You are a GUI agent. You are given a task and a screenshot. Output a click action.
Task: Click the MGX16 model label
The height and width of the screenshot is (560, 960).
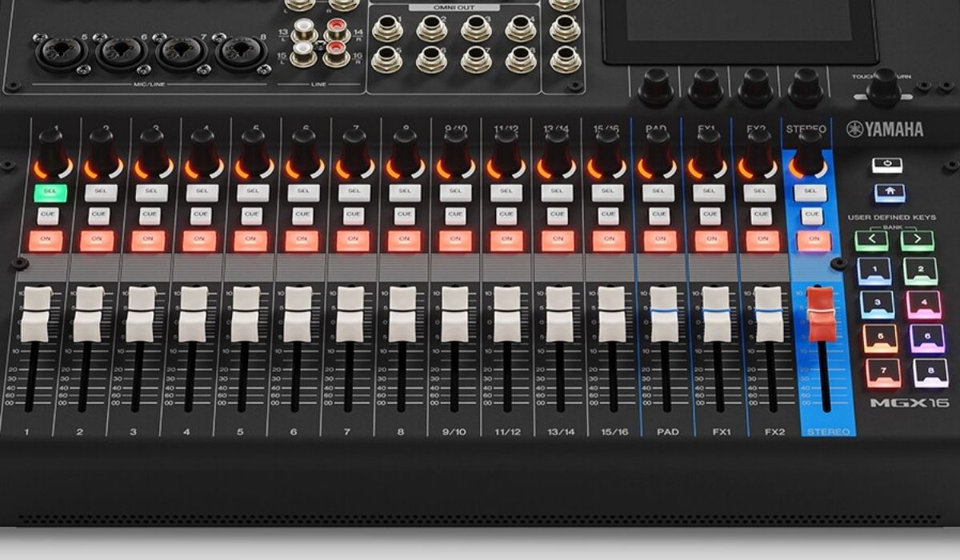tap(910, 402)
